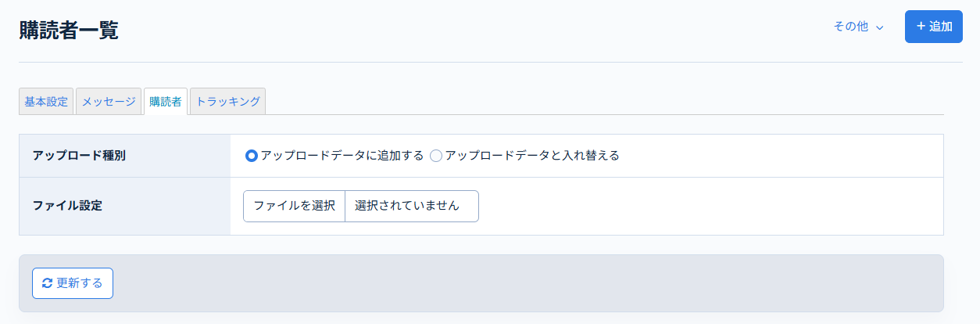Go to the トラッキング tab
This screenshot has width=980, height=324.
click(x=227, y=102)
